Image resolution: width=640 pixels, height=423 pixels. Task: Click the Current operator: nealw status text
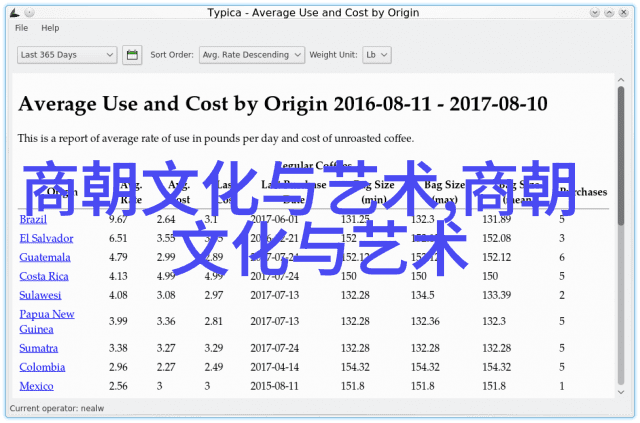pos(57,408)
